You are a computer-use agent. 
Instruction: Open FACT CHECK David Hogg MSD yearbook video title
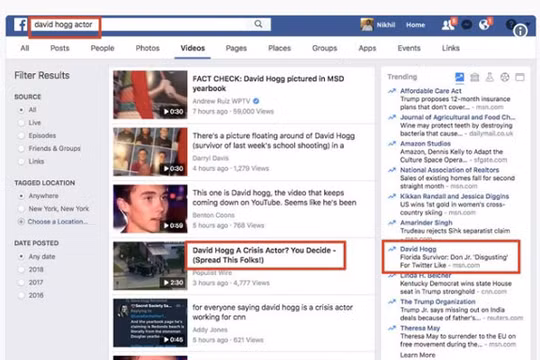click(268, 83)
